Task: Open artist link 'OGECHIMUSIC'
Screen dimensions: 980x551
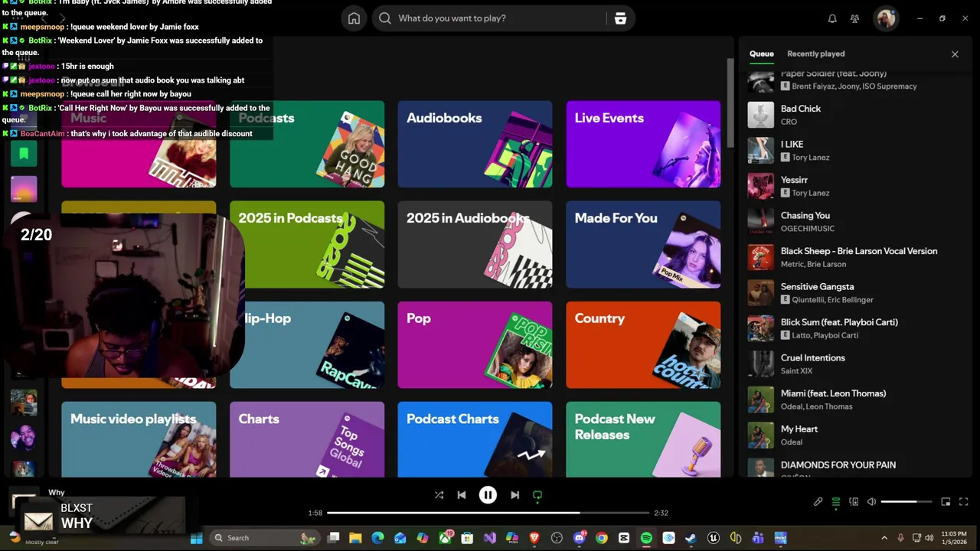Action: point(807,229)
